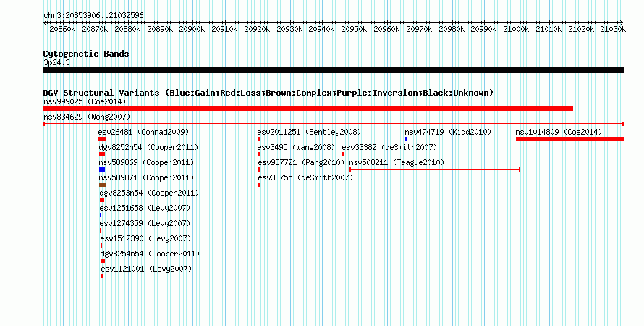This screenshot has height=326, width=644.
Task: Open esv1251658 (Levy2007) variant label
Action: coord(145,208)
